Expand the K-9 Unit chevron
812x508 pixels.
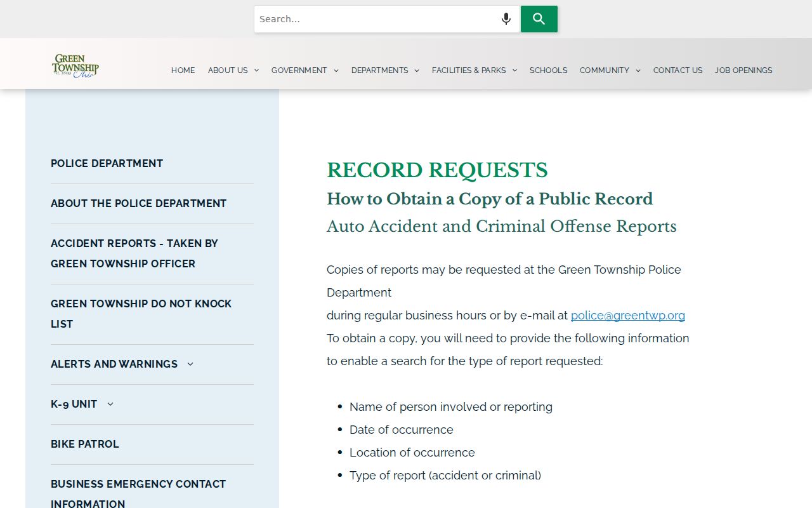pyautogui.click(x=110, y=404)
